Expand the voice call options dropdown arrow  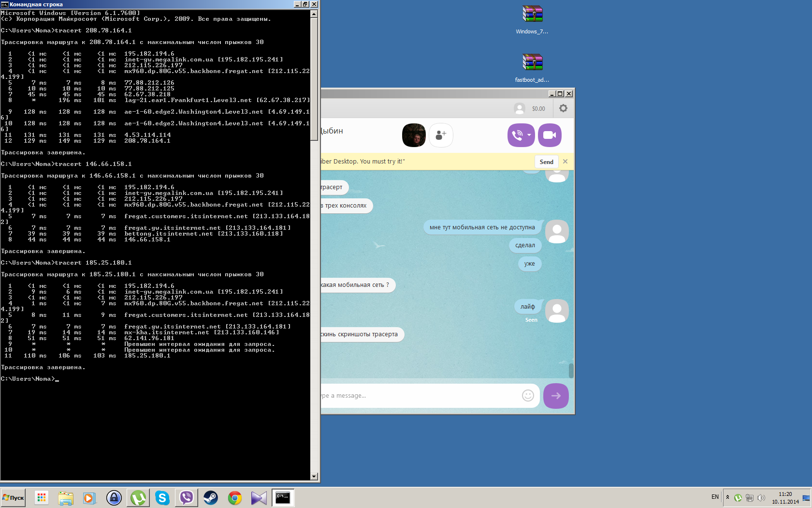529,135
